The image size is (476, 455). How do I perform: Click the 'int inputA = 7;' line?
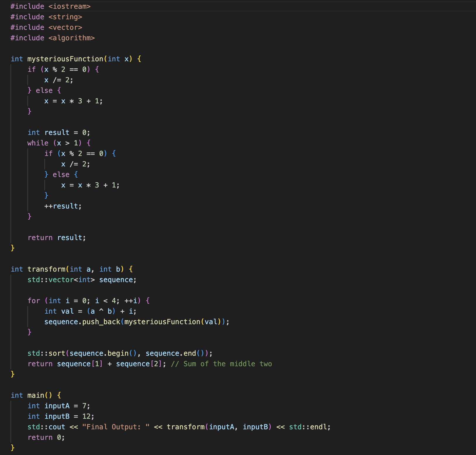59,406
